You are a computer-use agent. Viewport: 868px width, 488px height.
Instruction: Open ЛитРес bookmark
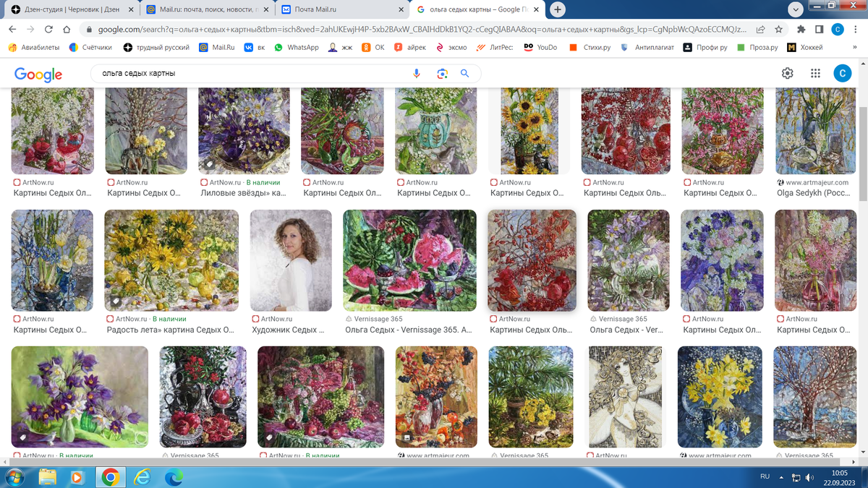[x=495, y=47]
